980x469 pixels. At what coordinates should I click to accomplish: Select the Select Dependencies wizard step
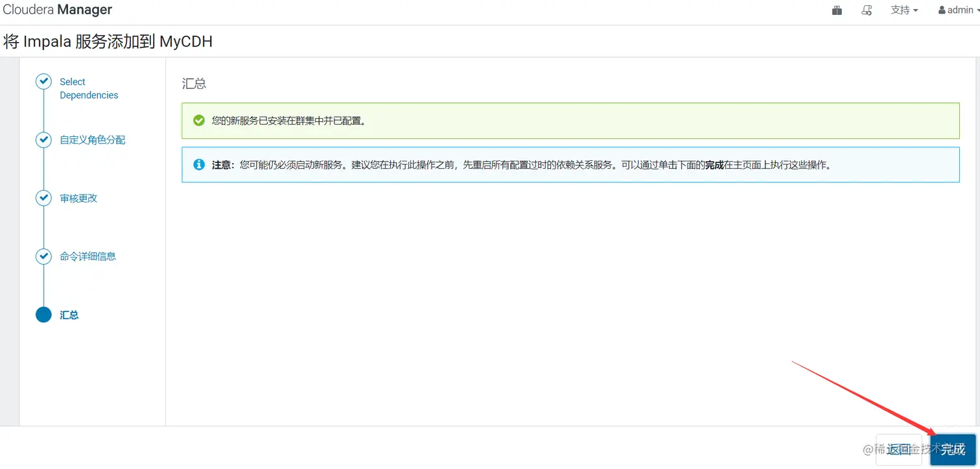(89, 88)
